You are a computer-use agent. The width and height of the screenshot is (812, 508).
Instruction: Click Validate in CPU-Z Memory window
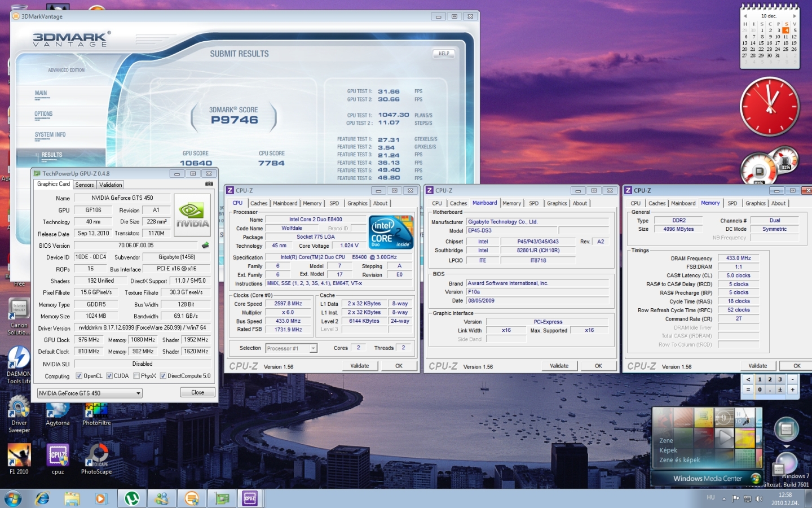pos(758,366)
